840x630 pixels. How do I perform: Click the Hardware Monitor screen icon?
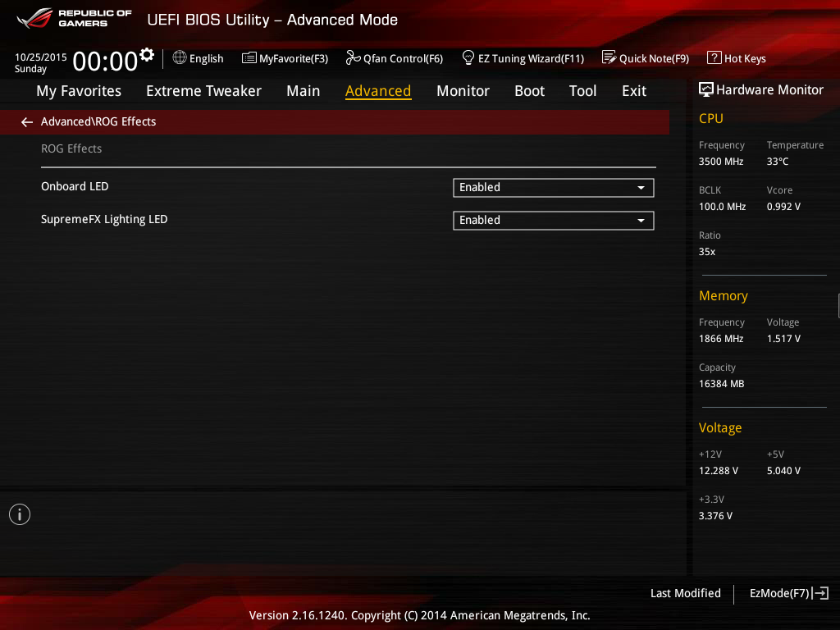(x=706, y=89)
